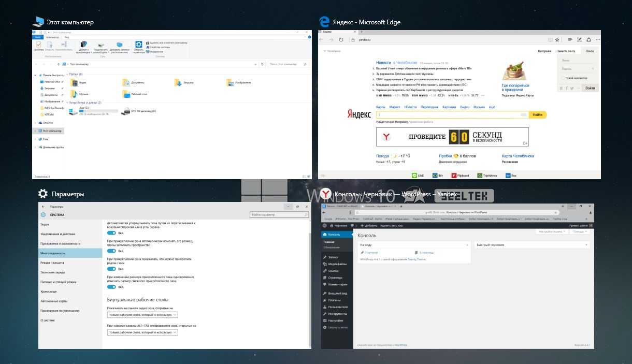Toggle auto-resize of snapped window to fill space
The height and width of the screenshot is (364, 632).
click(111, 251)
